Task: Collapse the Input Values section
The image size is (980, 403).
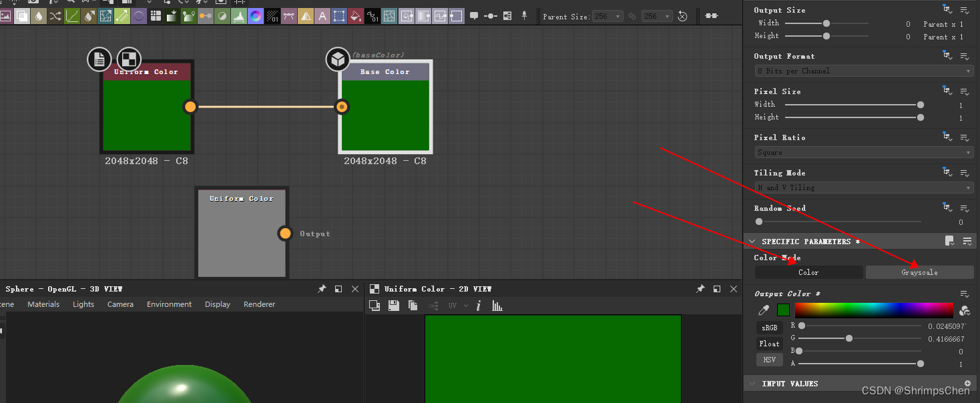Action: (752, 384)
